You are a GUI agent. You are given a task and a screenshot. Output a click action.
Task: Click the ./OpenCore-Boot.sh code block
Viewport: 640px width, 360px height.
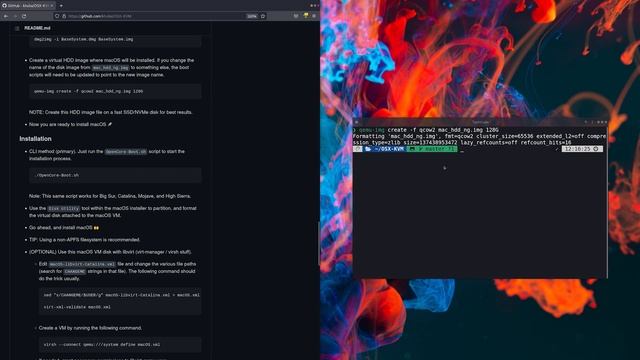click(115, 175)
